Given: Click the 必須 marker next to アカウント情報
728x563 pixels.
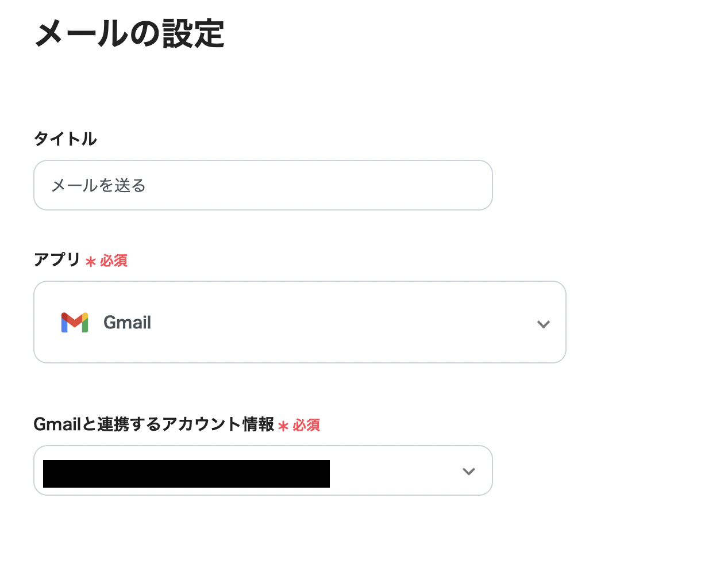Looking at the screenshot, I should 306,426.
